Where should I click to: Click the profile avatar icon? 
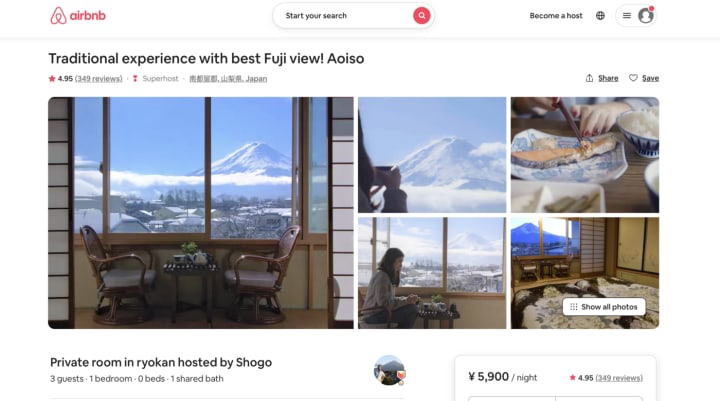pyautogui.click(x=646, y=16)
